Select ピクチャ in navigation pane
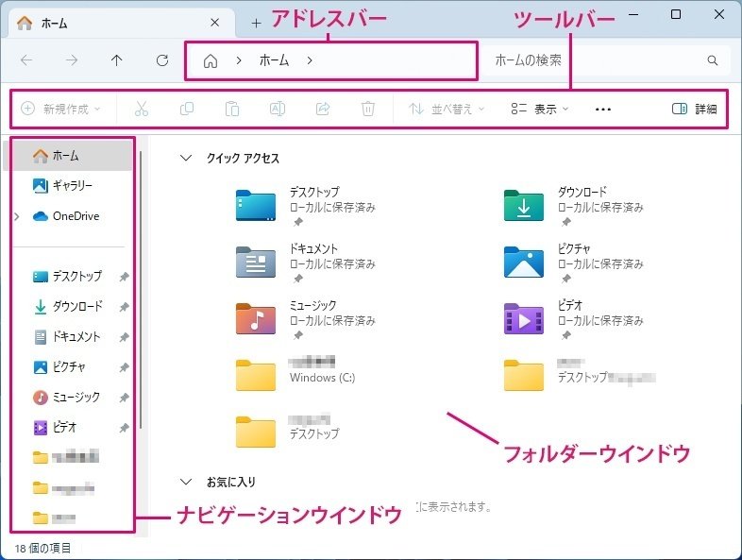Image resolution: width=742 pixels, height=560 pixels. coord(68,366)
